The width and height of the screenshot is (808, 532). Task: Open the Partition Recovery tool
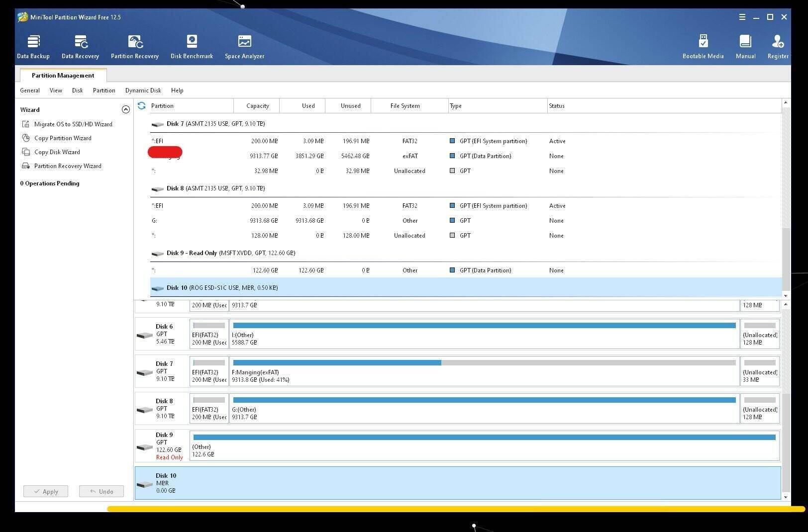click(135, 47)
